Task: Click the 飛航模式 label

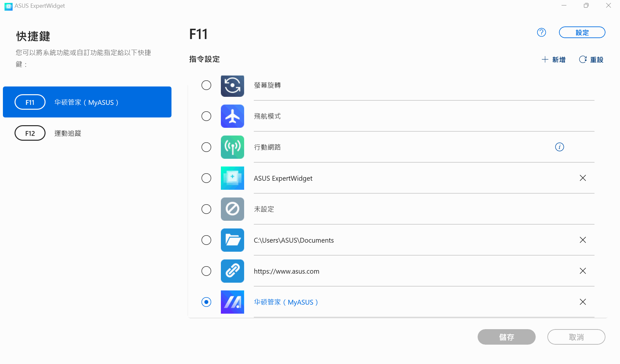Action: pos(267,116)
